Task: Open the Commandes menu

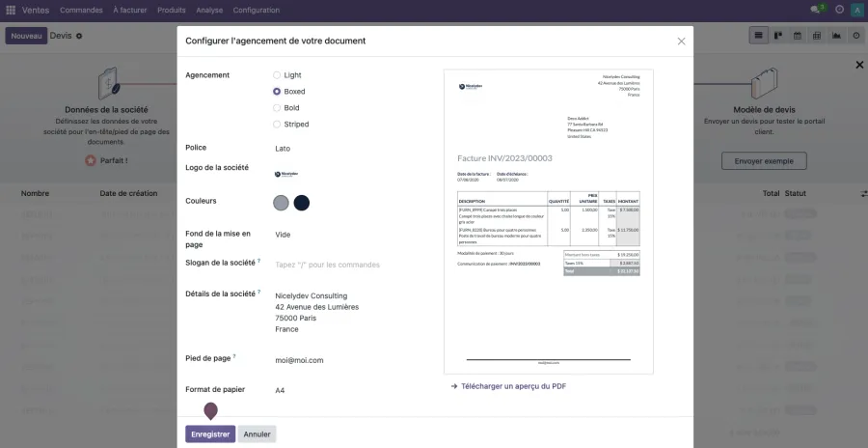Action: (81, 10)
